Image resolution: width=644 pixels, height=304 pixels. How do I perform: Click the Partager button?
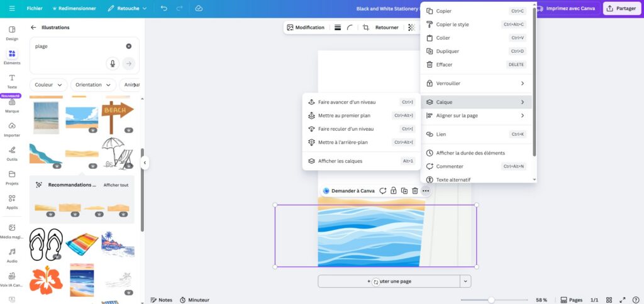620,9
